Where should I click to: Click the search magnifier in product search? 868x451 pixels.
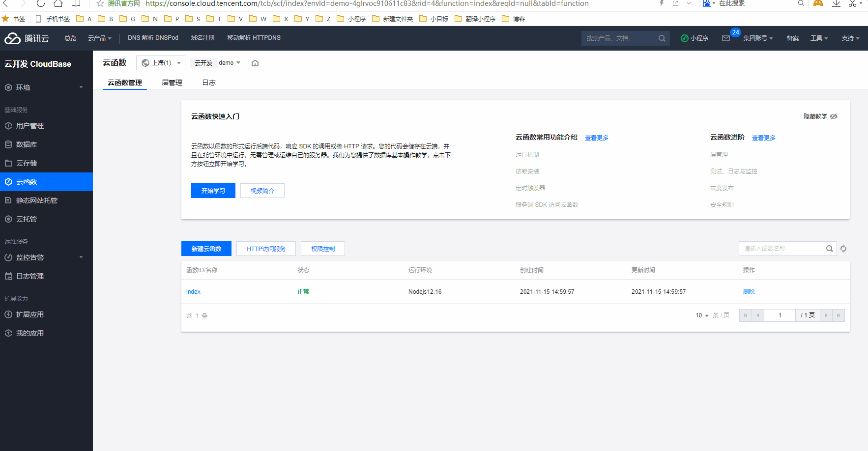[662, 38]
